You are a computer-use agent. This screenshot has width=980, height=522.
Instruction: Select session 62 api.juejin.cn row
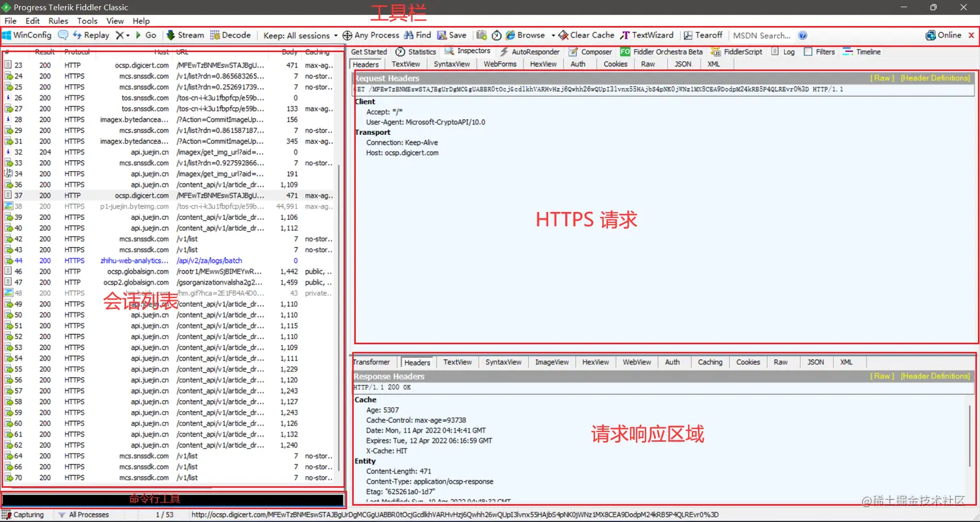(169, 445)
